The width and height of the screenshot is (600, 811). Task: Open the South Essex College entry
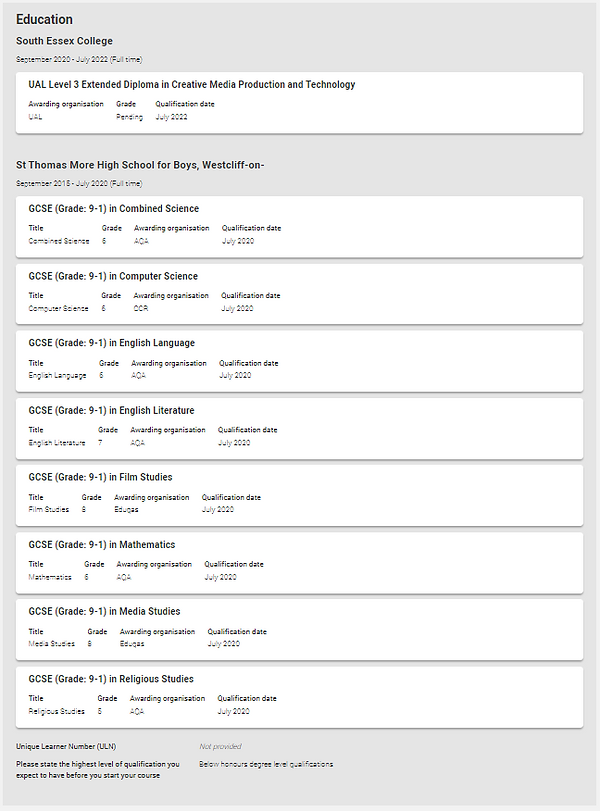tap(62, 41)
